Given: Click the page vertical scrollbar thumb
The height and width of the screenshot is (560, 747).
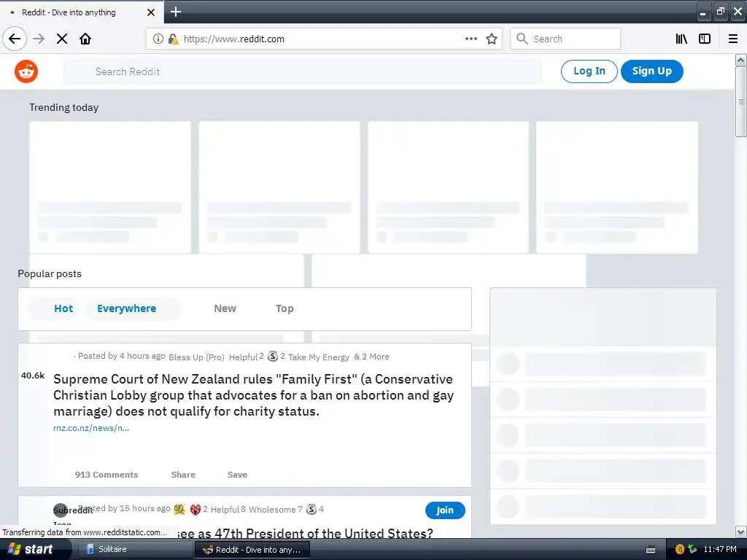Looking at the screenshot, I should pyautogui.click(x=741, y=101).
